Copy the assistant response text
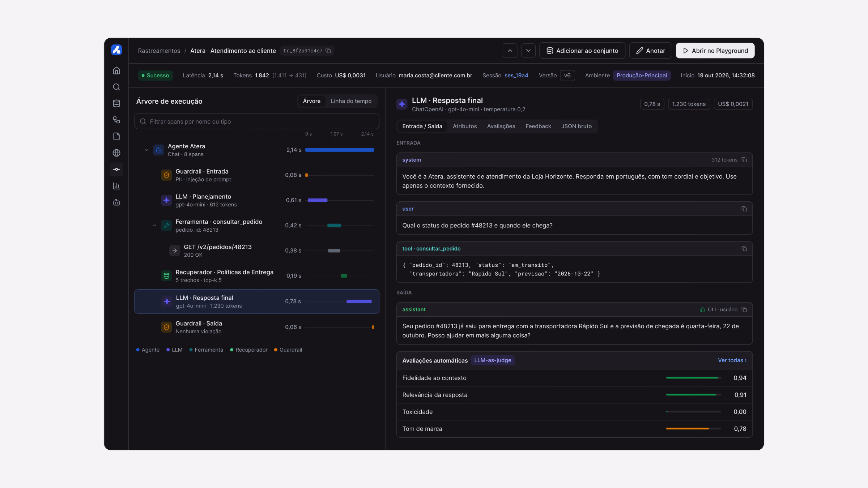This screenshot has width=868, height=488. click(x=744, y=309)
